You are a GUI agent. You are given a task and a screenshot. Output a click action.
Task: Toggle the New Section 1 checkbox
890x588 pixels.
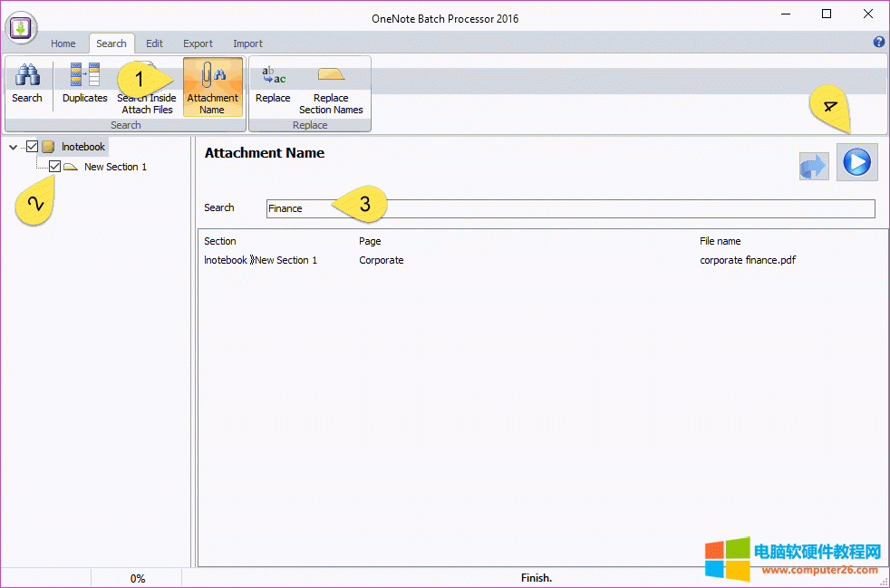tap(55, 167)
